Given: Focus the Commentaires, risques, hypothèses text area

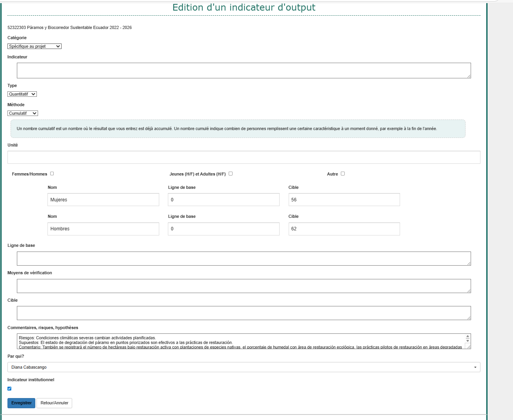Looking at the screenshot, I should coord(239,341).
